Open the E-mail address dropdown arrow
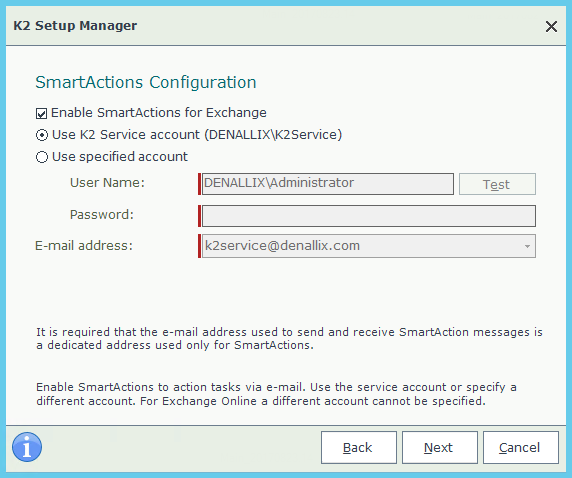572x478 pixels. click(527, 246)
